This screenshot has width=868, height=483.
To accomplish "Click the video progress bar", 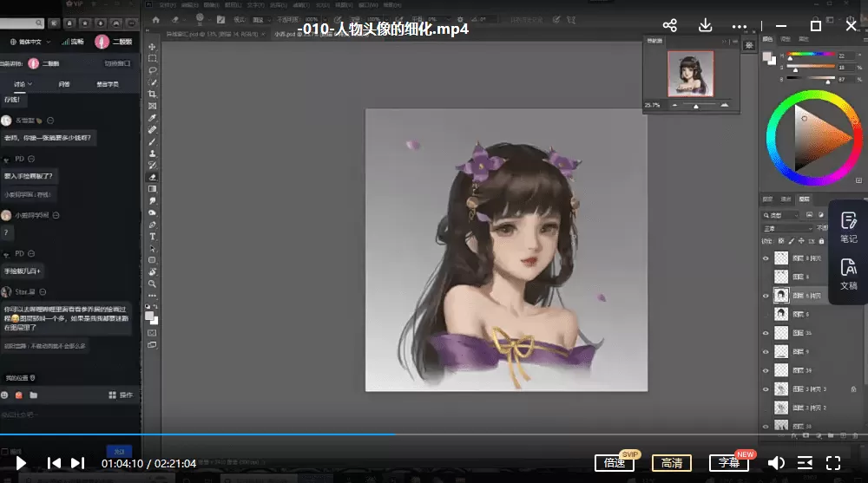I will click(521, 434).
